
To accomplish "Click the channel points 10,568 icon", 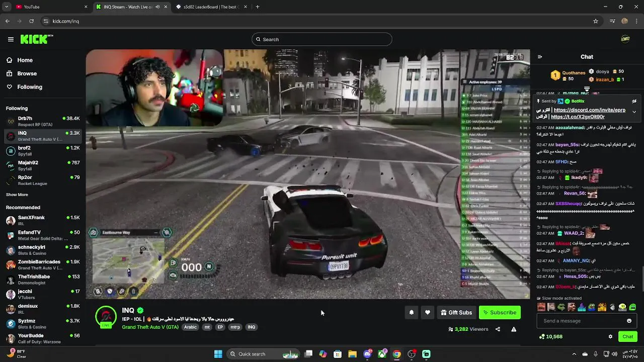I will pos(542,337).
